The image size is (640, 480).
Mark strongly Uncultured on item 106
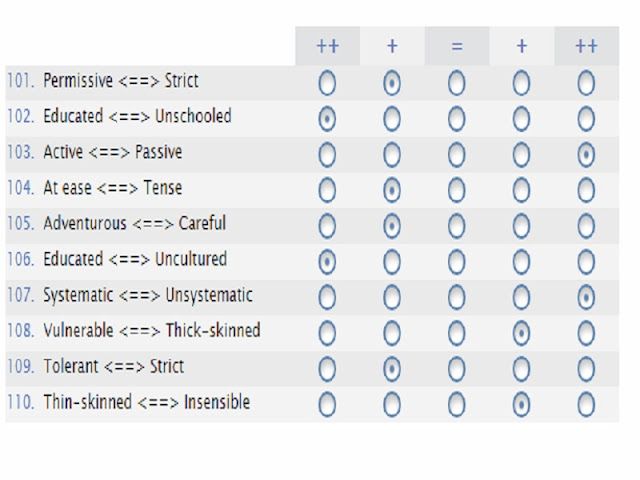(x=586, y=262)
